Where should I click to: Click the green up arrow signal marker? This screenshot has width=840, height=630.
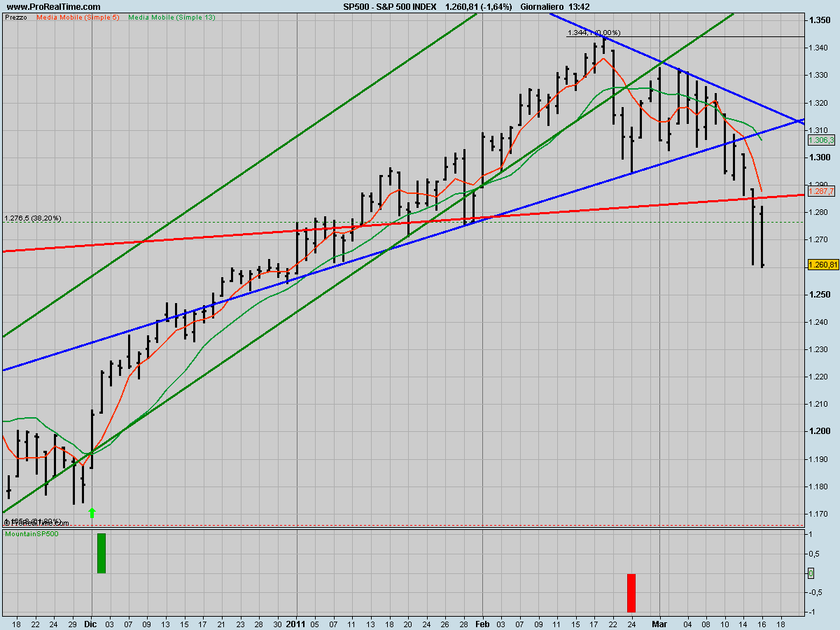92,512
